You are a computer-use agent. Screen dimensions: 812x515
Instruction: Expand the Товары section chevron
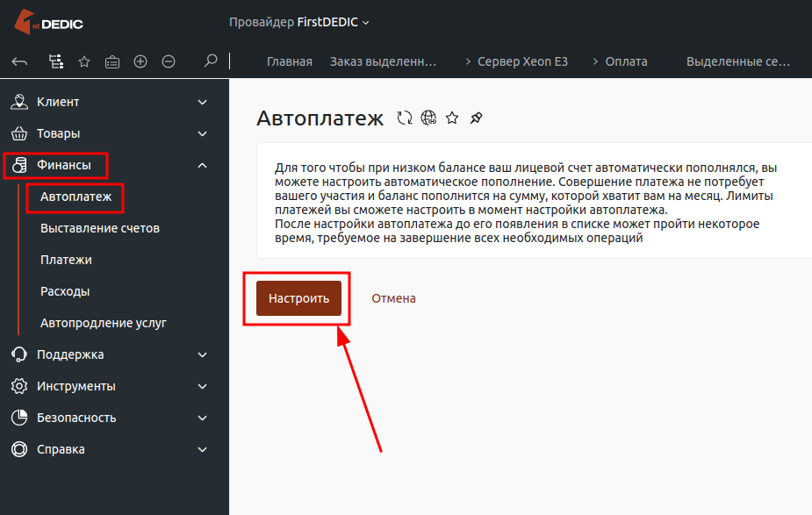point(203,134)
